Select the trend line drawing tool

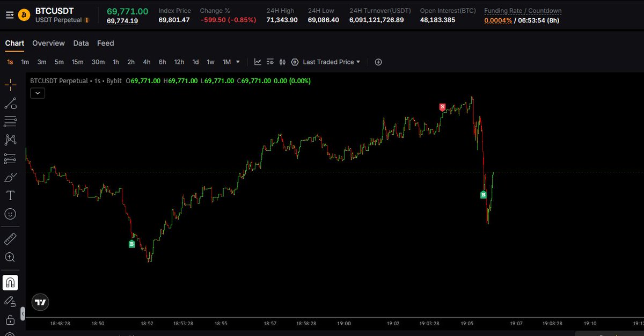pos(10,104)
